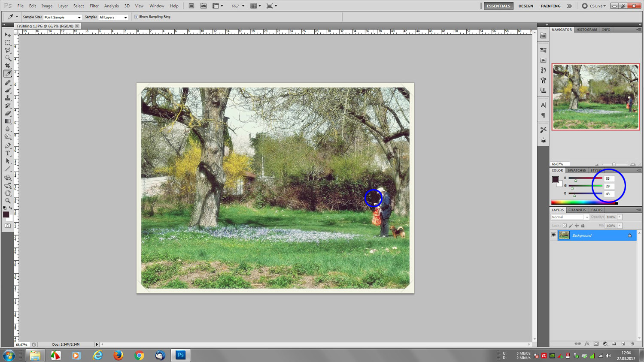Pick the Clone Stamp tool
Screen dimensions: 644x362
(x=8, y=98)
